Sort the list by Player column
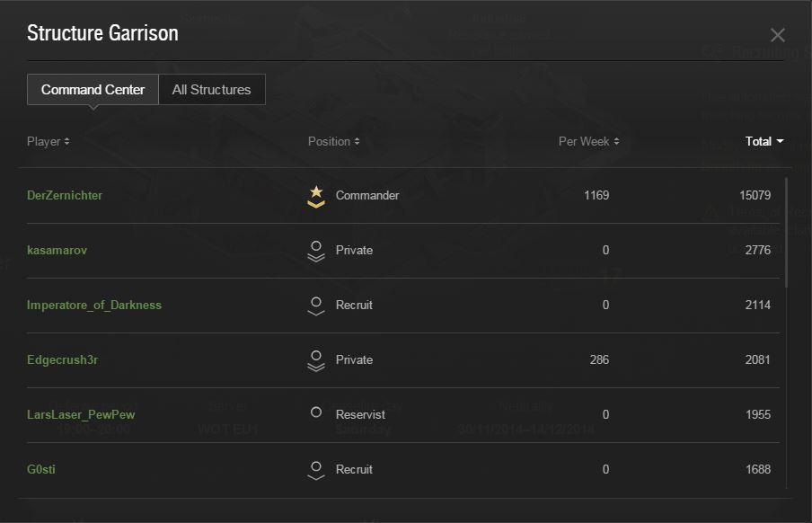Image resolution: width=812 pixels, height=523 pixels. (49, 141)
